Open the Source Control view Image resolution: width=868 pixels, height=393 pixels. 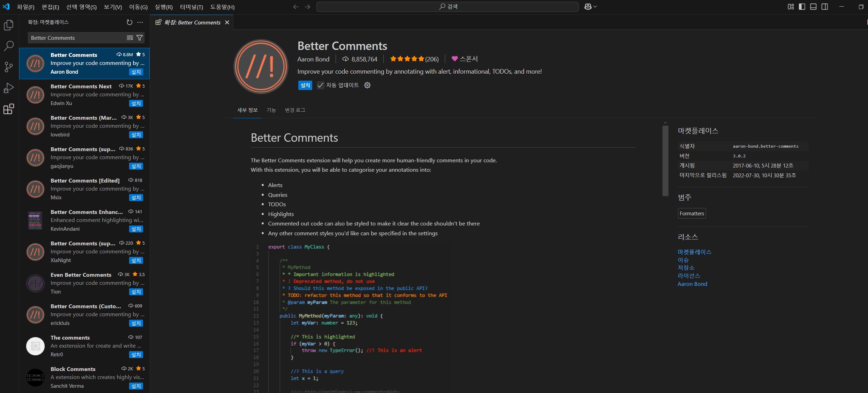[9, 67]
